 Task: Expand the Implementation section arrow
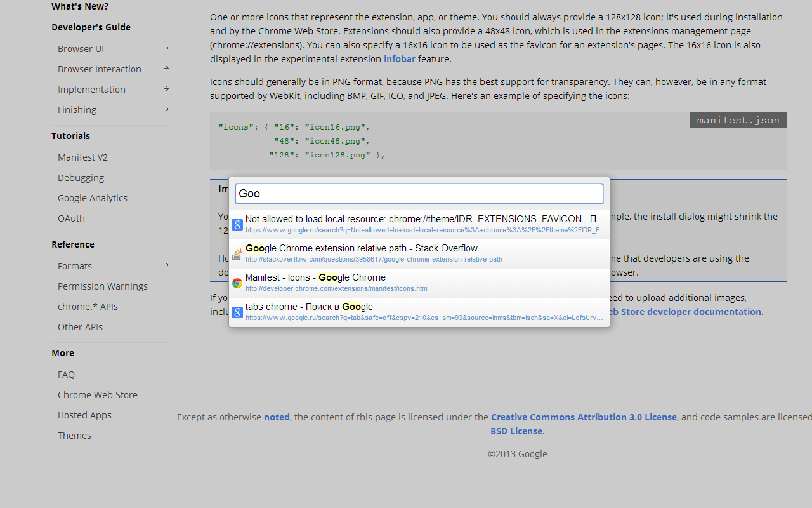(x=166, y=89)
